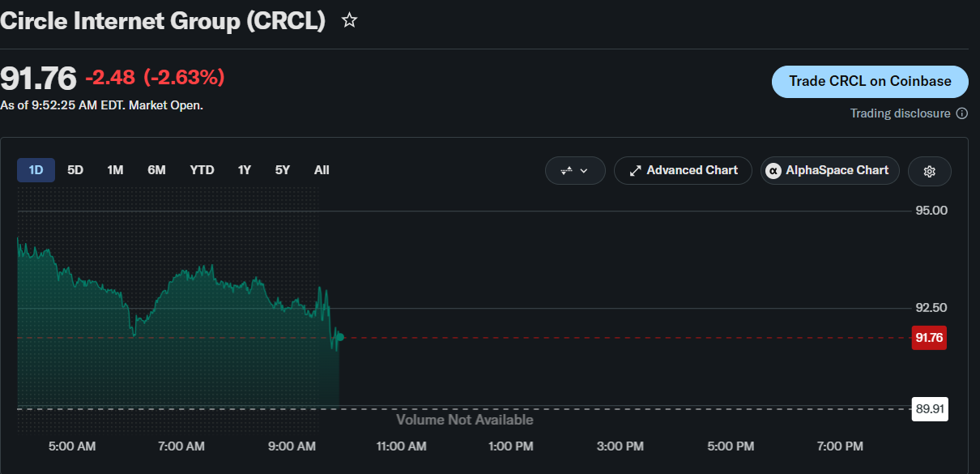Click the 7:00 PM time axis label
980x474 pixels.
pyautogui.click(x=840, y=446)
